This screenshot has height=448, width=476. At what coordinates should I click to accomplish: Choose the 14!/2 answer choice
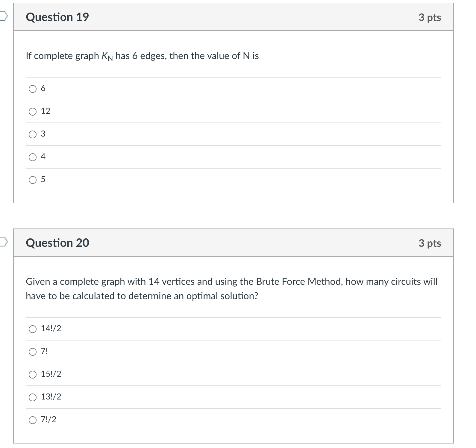point(32,329)
